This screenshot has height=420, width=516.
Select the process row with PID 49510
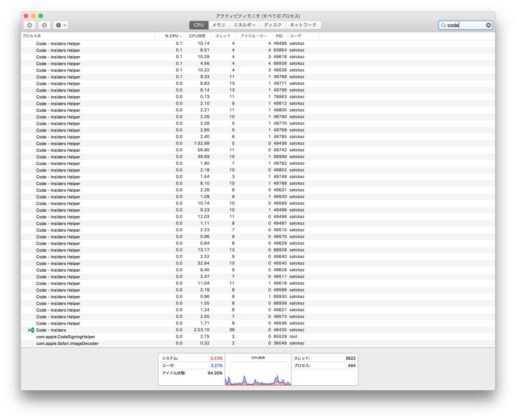[258, 230]
